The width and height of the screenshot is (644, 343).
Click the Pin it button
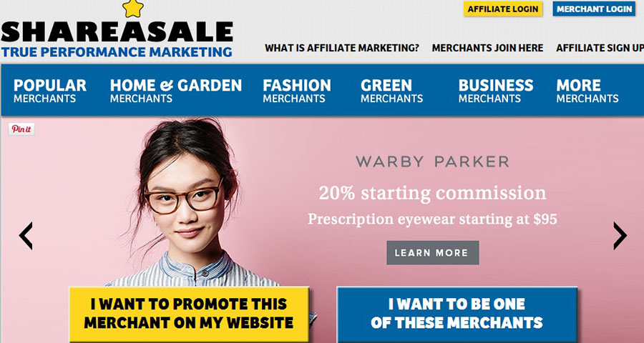coord(21,129)
